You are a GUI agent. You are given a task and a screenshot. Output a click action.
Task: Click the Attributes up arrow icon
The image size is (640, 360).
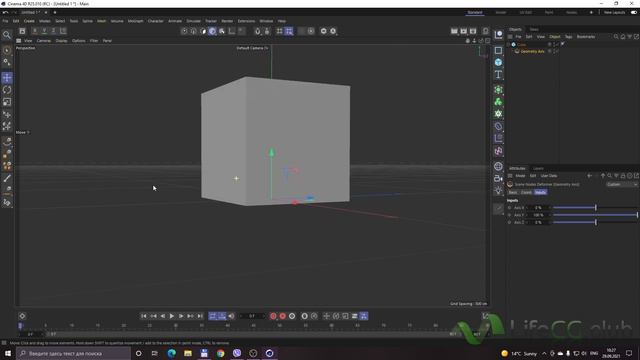(603, 176)
